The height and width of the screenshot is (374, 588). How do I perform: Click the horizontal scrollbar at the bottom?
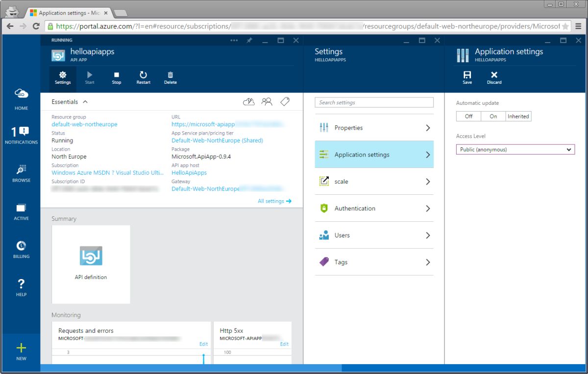[x=191, y=368]
